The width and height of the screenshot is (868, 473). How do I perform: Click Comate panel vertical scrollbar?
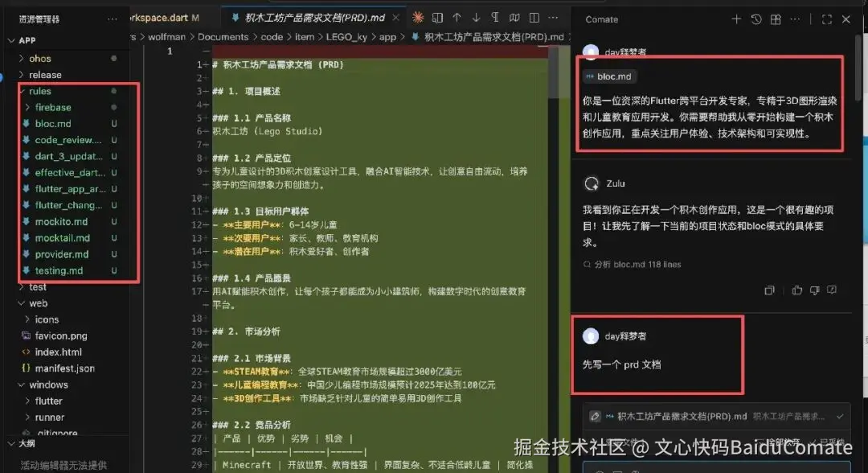click(x=858, y=67)
